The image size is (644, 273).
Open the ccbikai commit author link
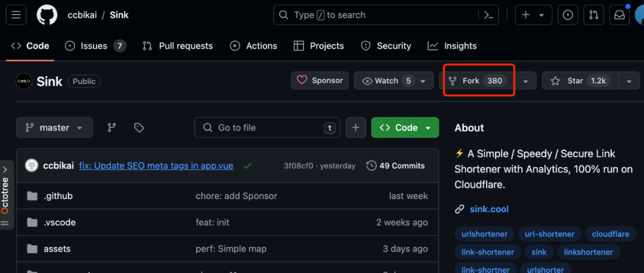58,166
